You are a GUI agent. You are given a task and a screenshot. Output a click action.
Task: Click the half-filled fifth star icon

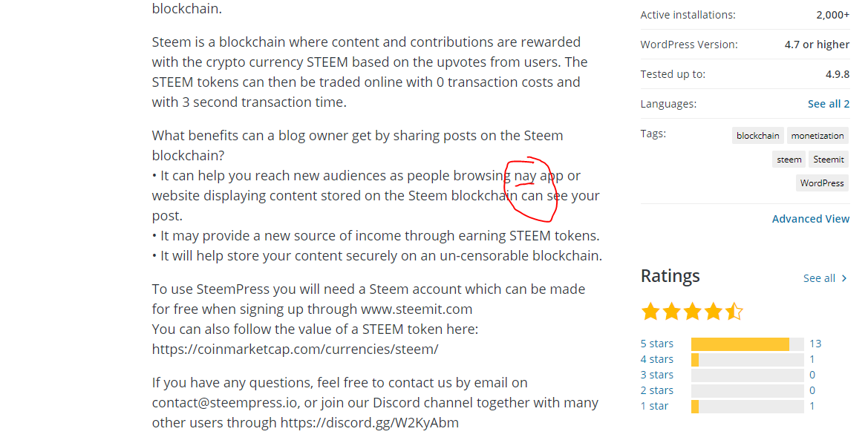(734, 312)
